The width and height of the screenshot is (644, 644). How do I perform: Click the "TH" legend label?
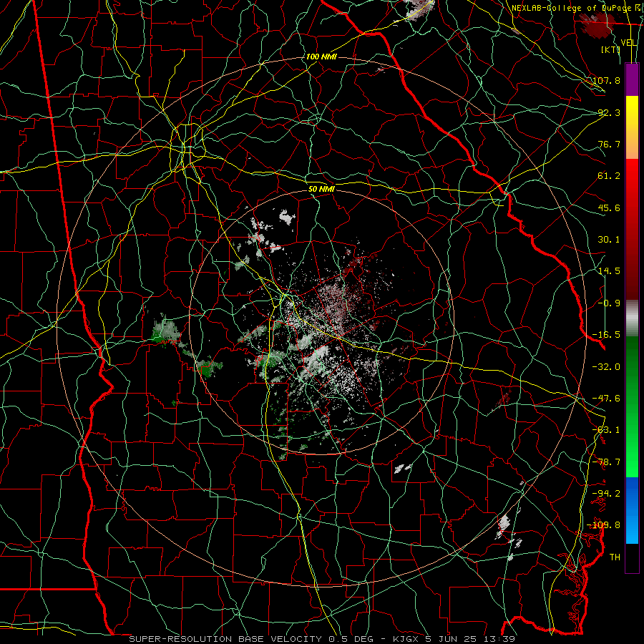pos(615,557)
